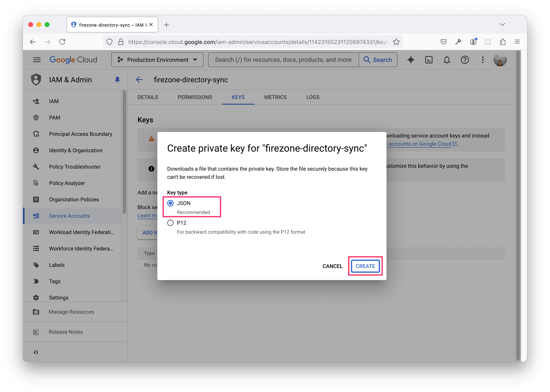
Task: Select the P12 key type
Action: pos(170,223)
